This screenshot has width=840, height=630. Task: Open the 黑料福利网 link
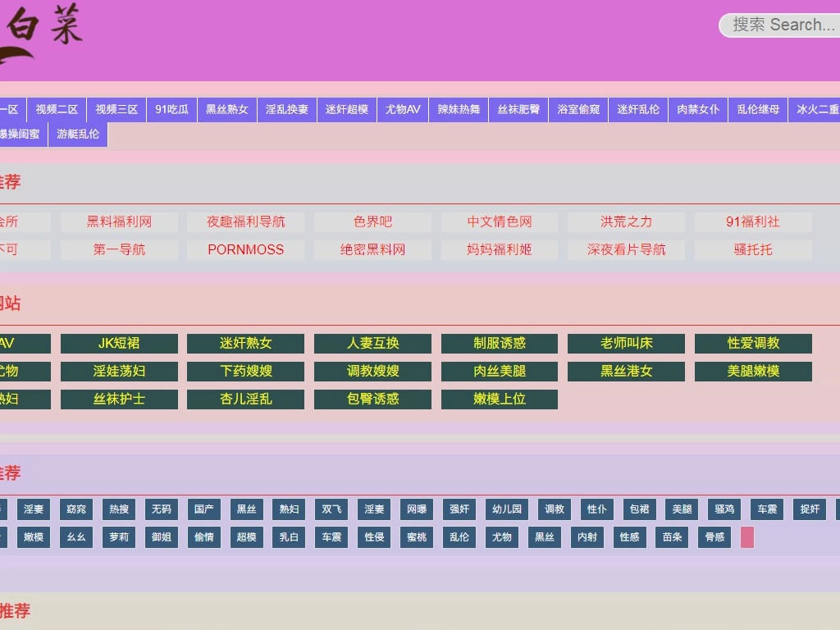[x=119, y=221]
